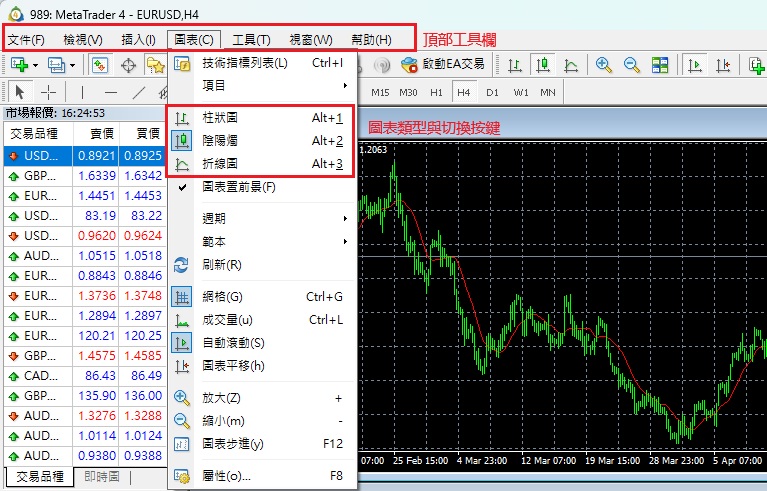Click the 技術指標列表 icon in Chart menu
Screen dimensions: 767x491
click(x=182, y=64)
